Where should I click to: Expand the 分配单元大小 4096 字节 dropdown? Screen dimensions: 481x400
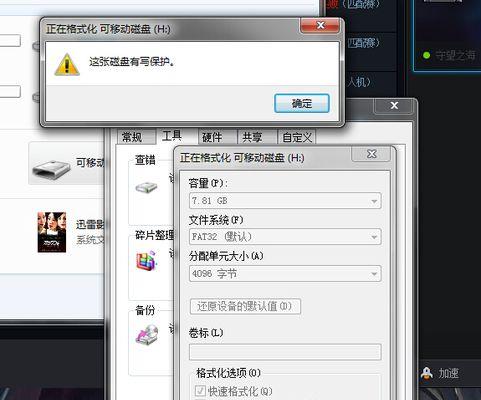click(x=285, y=274)
